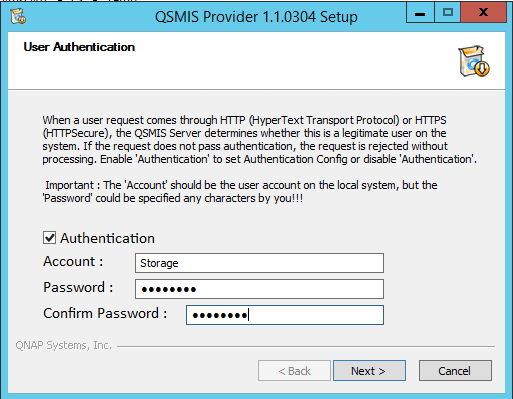Click the Confirm Password : label
The width and height of the screenshot is (513, 399).
click(105, 313)
